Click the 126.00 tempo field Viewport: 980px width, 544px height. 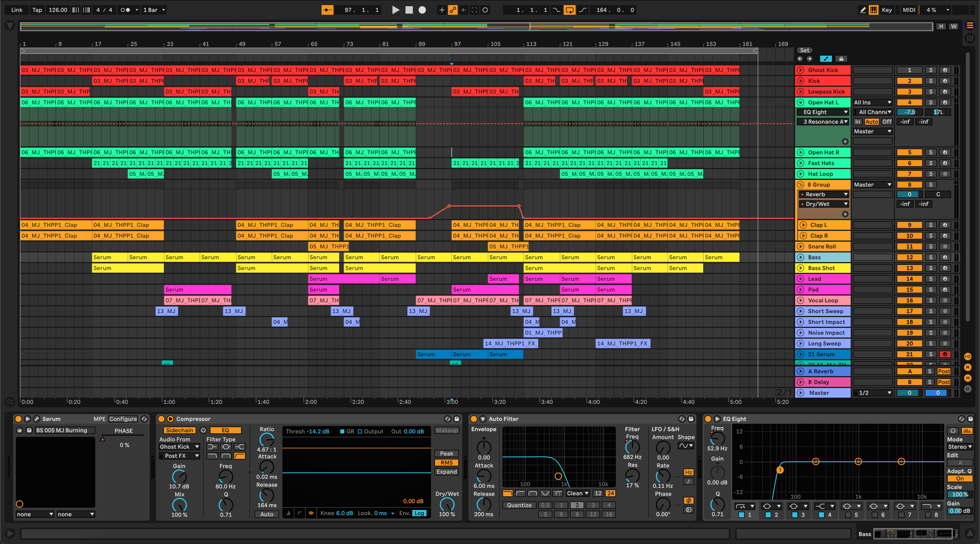click(58, 10)
